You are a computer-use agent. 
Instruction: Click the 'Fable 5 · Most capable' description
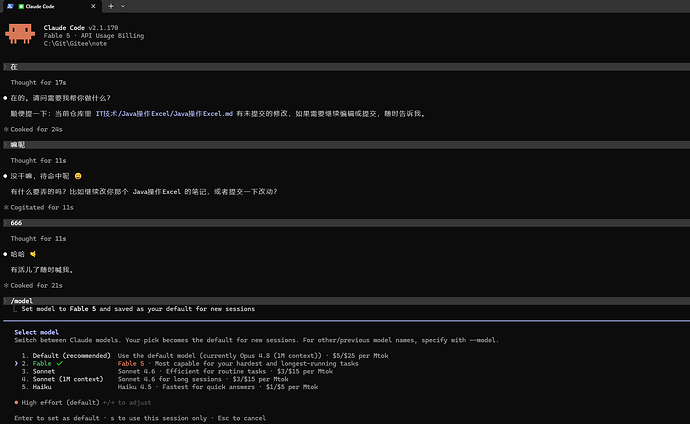coord(238,363)
